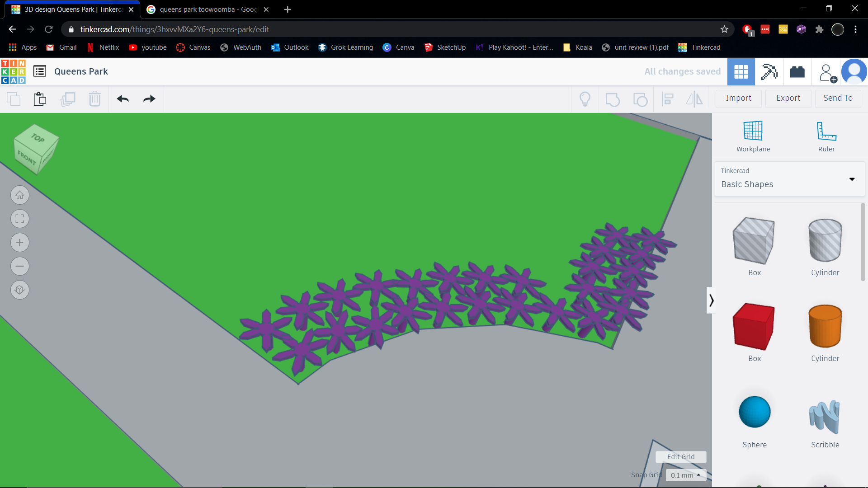The height and width of the screenshot is (488, 868).
Task: Open the Chrome extensions puzzle icon
Action: [x=819, y=29]
